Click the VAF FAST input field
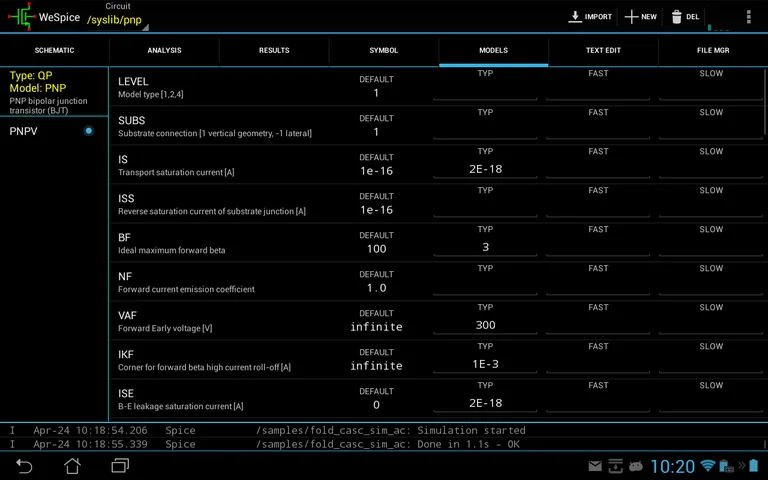 (x=598, y=324)
